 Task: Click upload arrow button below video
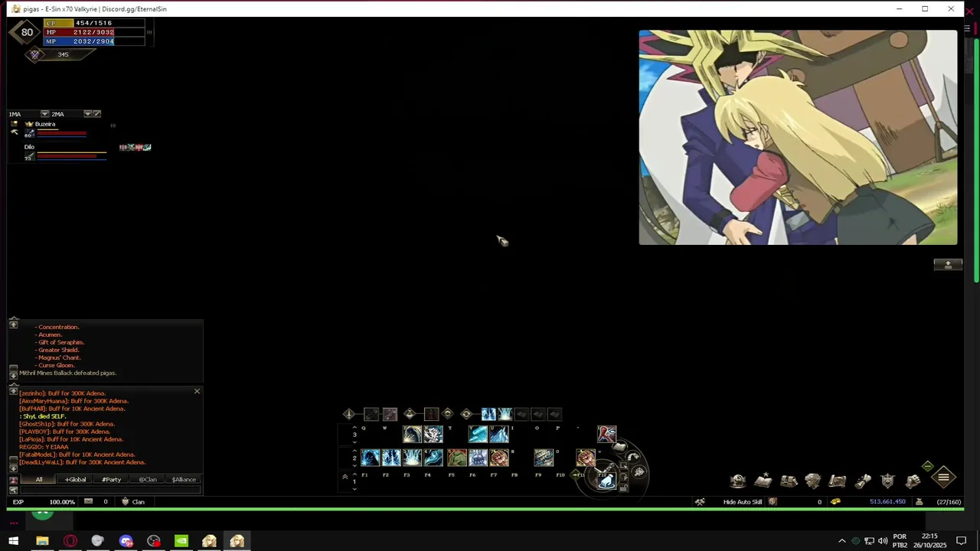[948, 264]
